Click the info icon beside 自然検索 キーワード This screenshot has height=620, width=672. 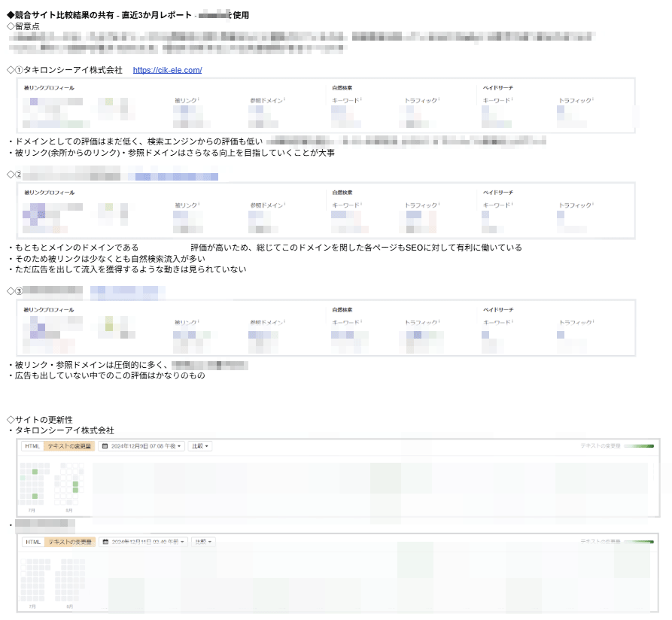pos(363,99)
